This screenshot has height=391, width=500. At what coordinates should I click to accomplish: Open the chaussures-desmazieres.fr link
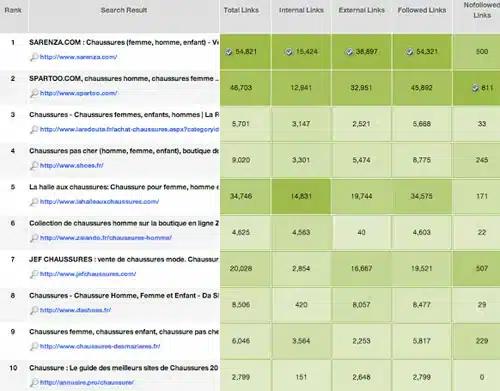pos(100,346)
